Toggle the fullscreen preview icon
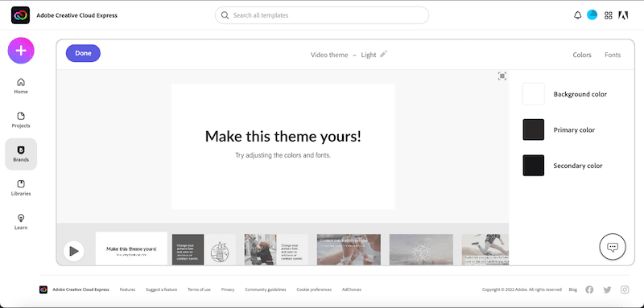644x308 pixels. pyautogui.click(x=502, y=76)
